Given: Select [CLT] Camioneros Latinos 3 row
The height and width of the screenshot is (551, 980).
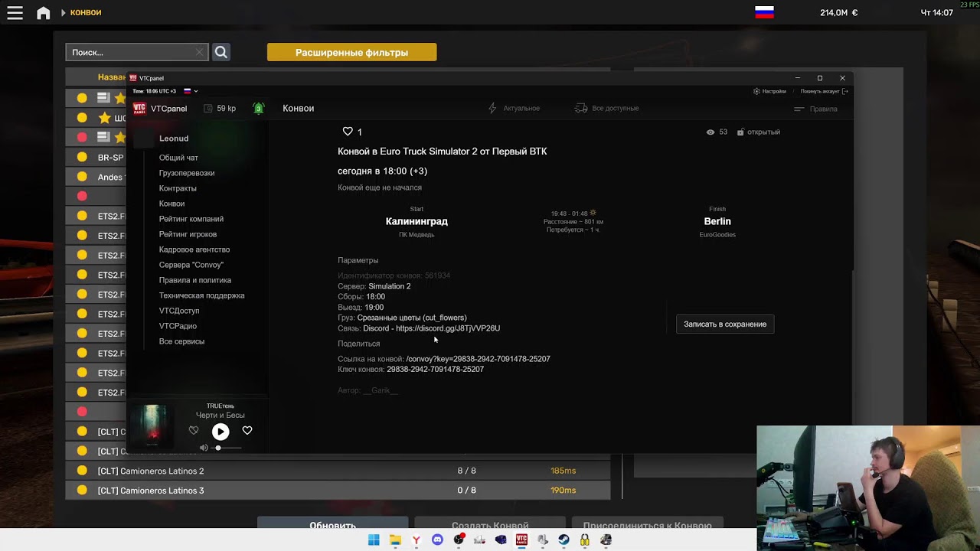Looking at the screenshot, I should tap(338, 490).
